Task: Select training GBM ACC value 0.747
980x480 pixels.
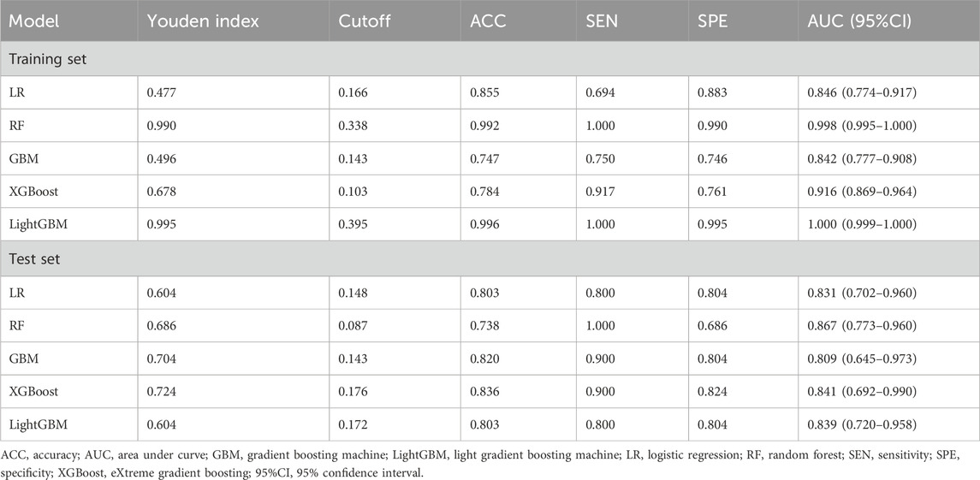Action: [484, 159]
